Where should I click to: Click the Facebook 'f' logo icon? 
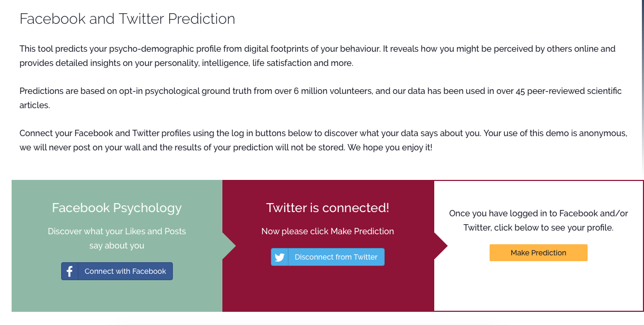70,271
